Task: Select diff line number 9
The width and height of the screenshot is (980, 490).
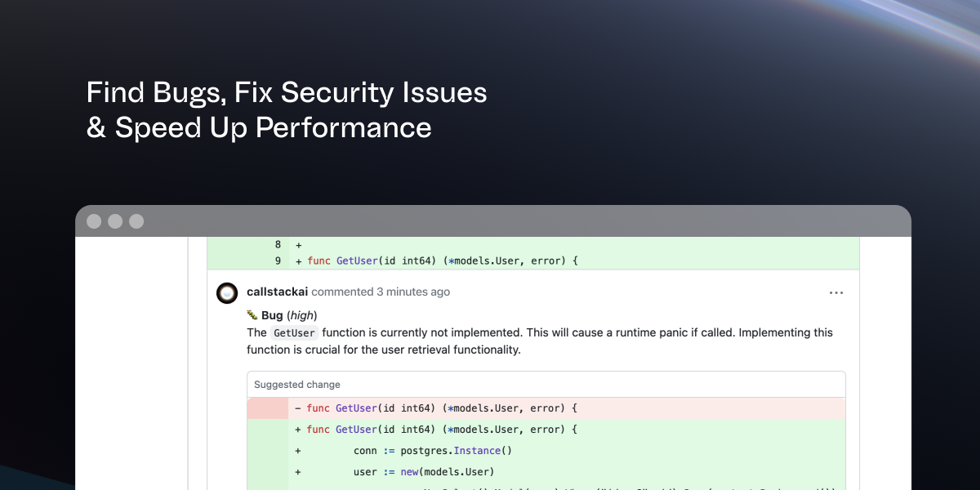Action: pos(278,261)
